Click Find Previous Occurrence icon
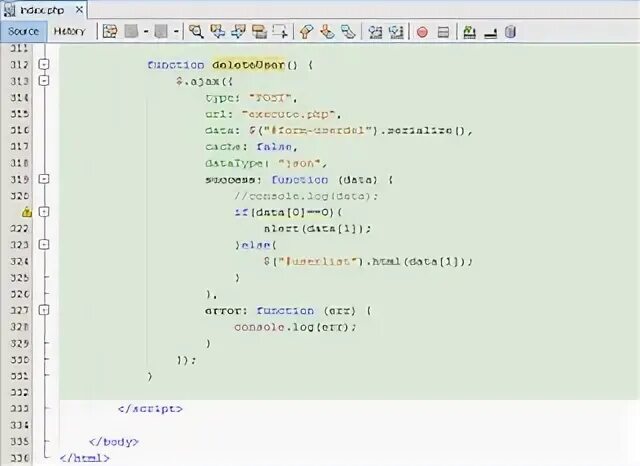The width and height of the screenshot is (640, 466). pyautogui.click(x=218, y=31)
